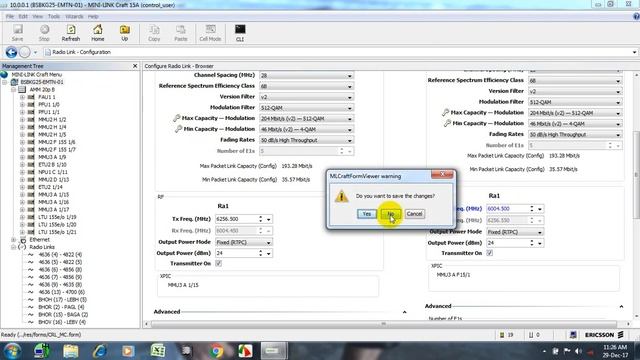Click the left Output Power (dBm) field
This screenshot has height=360, width=640.
pyautogui.click(x=237, y=253)
